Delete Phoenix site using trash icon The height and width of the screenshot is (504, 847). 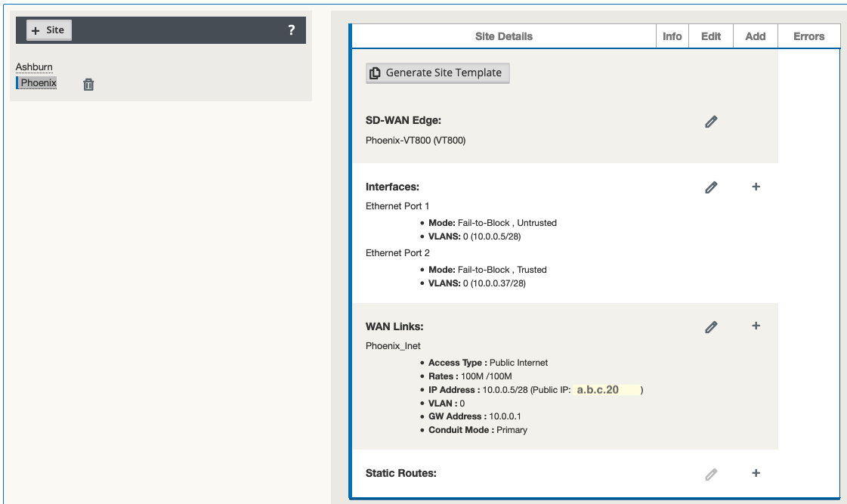[x=88, y=85]
